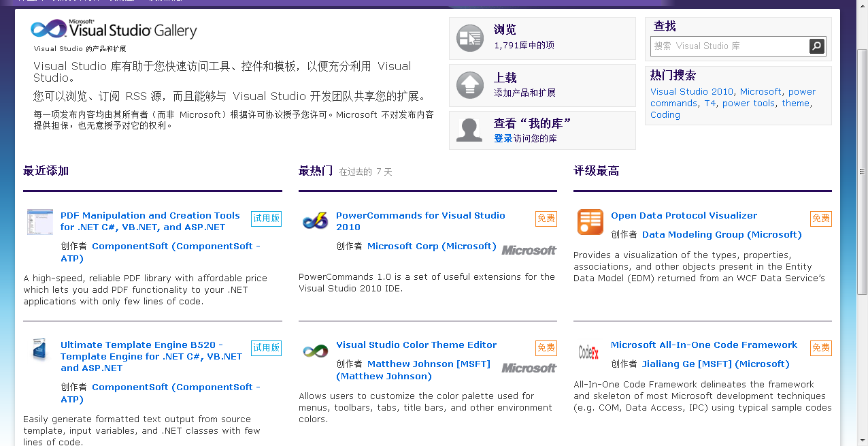
Task: Click the Coding popular search link
Action: pyautogui.click(x=665, y=114)
